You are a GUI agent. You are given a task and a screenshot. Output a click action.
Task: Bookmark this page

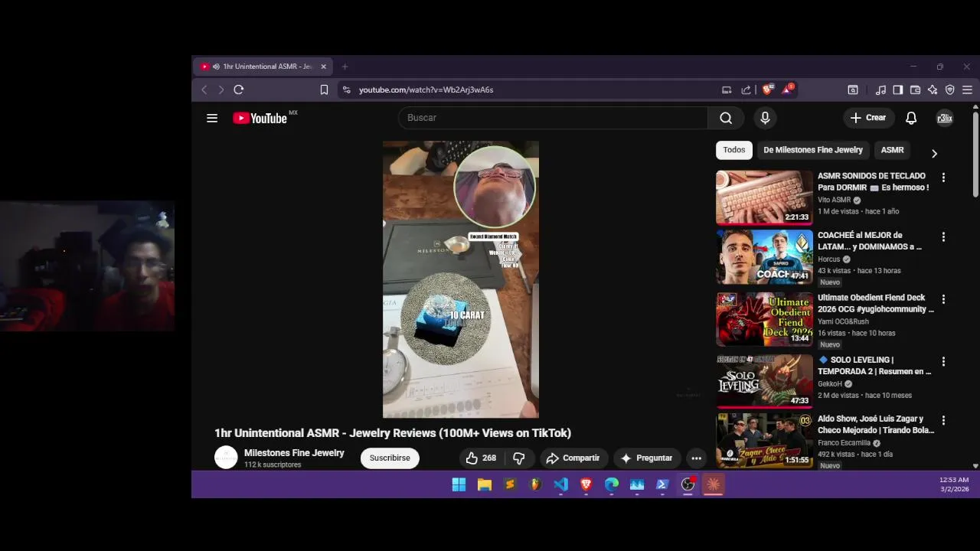(x=324, y=90)
